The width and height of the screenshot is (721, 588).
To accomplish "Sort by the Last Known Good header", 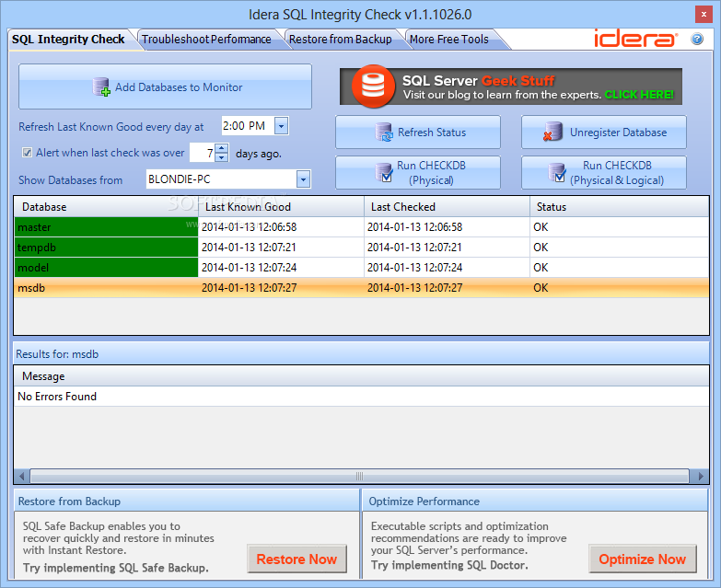I will click(x=281, y=207).
